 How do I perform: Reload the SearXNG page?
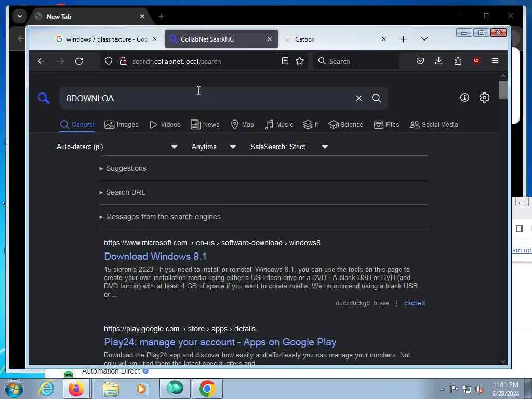[x=79, y=61]
